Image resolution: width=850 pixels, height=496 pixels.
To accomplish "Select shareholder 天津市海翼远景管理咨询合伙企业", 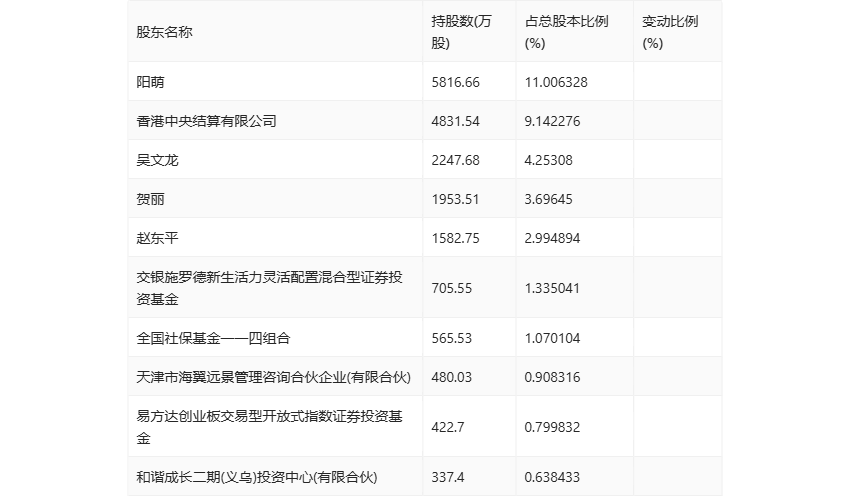I will 273,377.
